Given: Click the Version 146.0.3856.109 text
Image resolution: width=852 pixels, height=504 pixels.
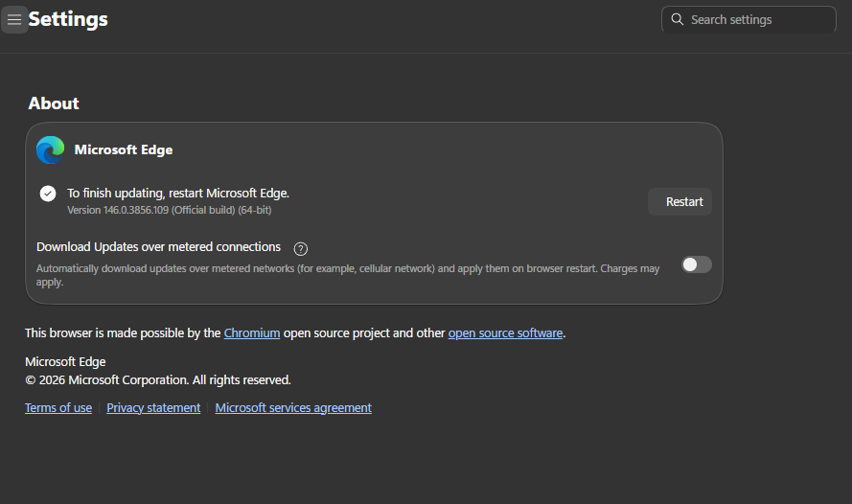Looking at the screenshot, I should coord(175,210).
